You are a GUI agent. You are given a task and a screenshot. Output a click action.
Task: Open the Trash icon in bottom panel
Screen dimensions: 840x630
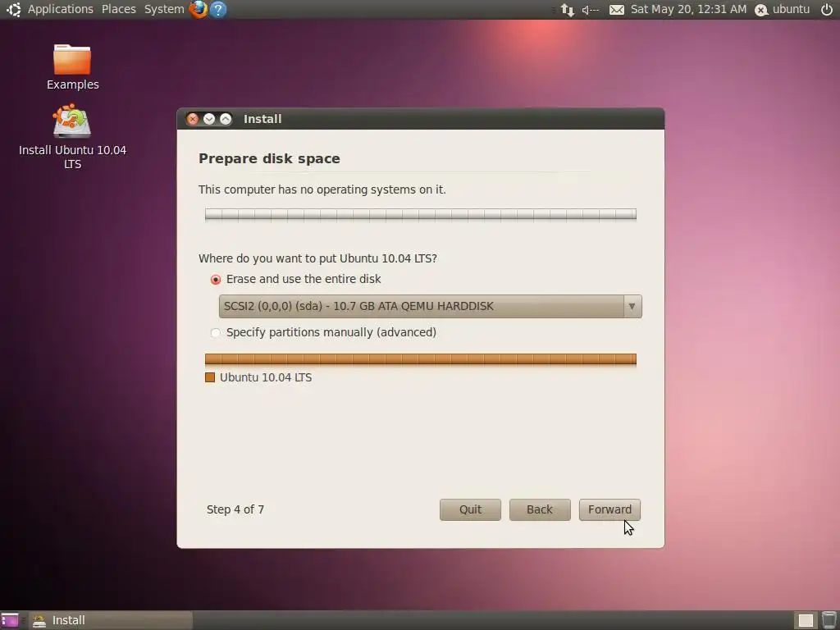click(829, 620)
